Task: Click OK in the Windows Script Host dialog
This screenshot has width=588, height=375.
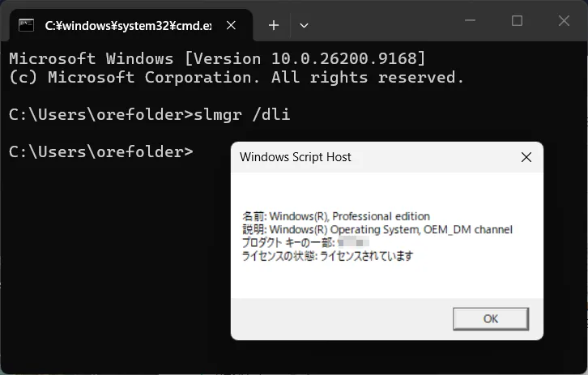Action: 491,319
